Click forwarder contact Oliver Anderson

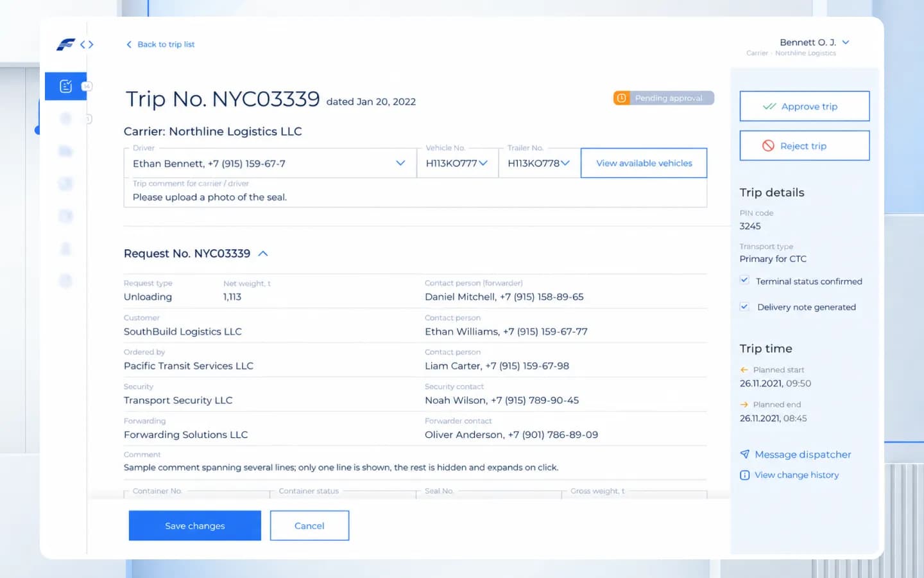tap(511, 435)
